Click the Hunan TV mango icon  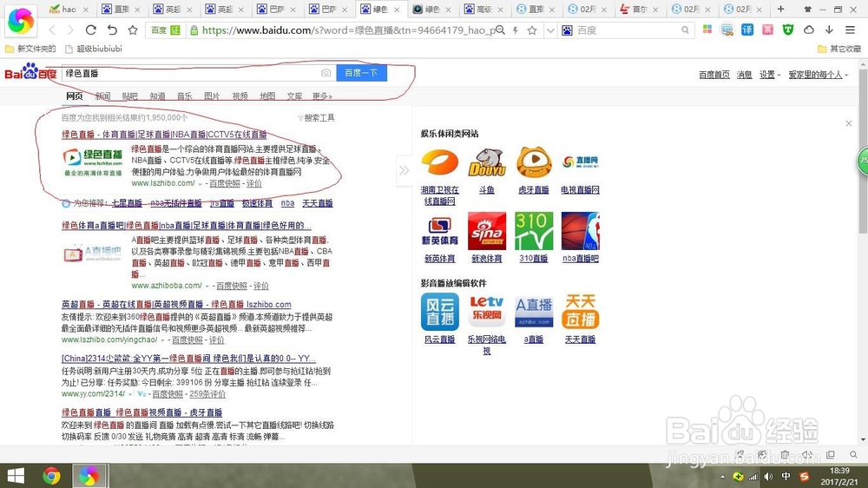point(439,163)
